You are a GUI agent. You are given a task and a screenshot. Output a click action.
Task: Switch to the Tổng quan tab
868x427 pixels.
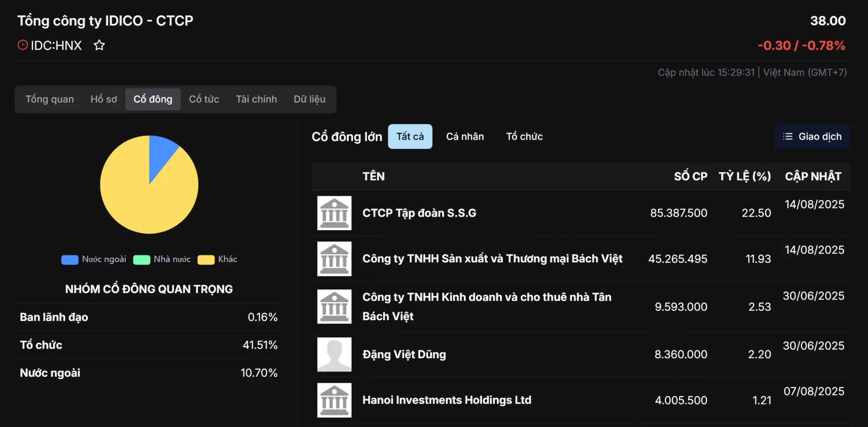(50, 99)
